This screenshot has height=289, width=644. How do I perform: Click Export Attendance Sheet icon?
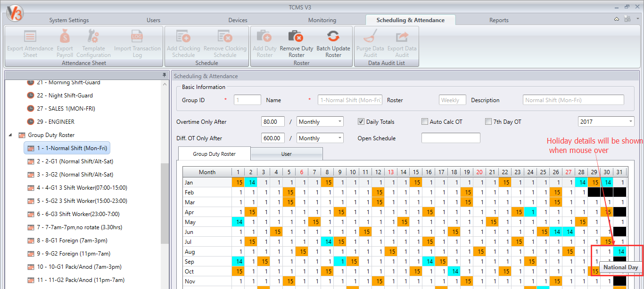pos(30,37)
